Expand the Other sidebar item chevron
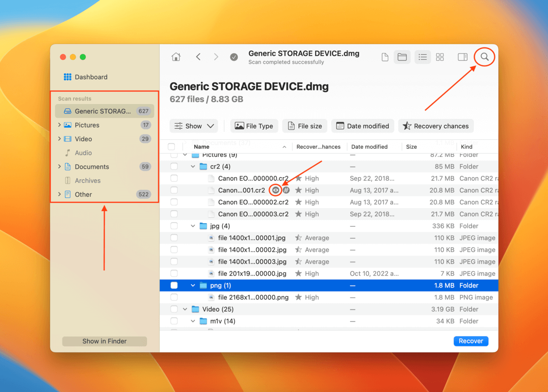Screen dimensions: 548x392 (x=59, y=194)
